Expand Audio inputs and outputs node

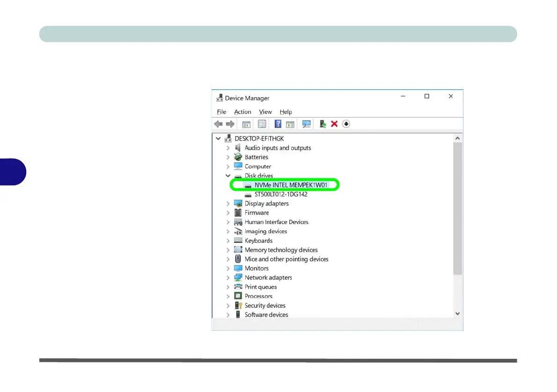pyautogui.click(x=228, y=148)
